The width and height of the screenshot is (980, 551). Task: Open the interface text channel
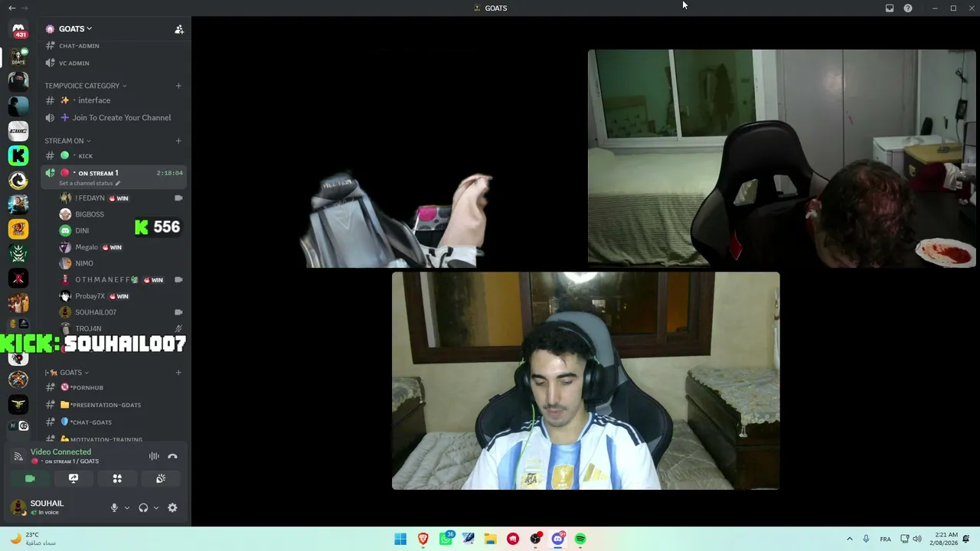tap(113, 100)
